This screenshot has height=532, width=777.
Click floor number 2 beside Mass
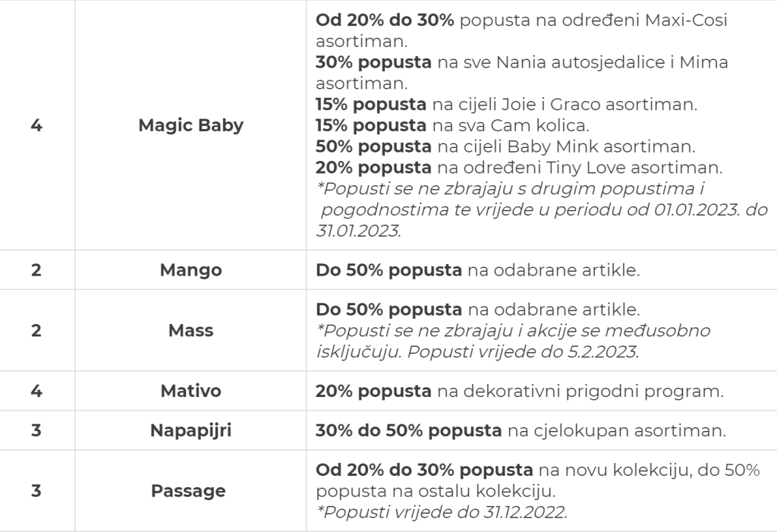(x=36, y=330)
